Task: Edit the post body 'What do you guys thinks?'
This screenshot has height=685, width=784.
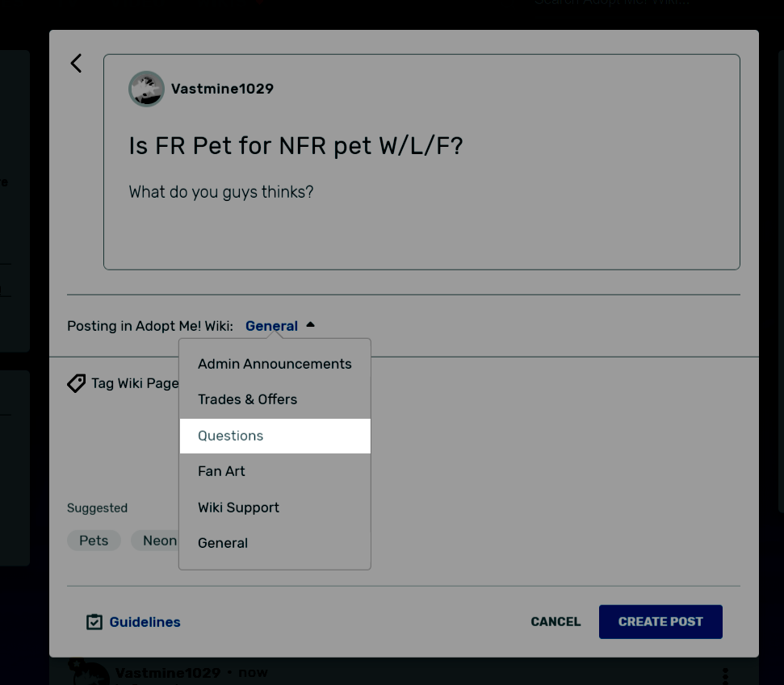Action: click(x=221, y=192)
